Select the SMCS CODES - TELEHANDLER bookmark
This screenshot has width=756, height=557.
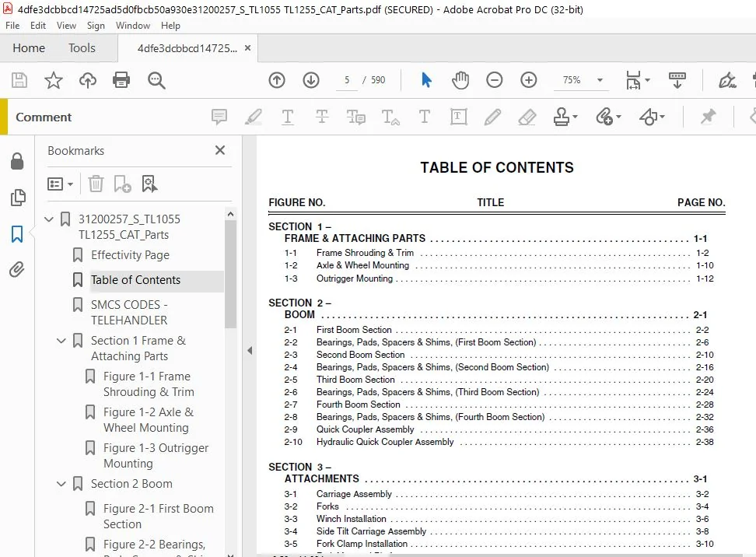(x=129, y=313)
